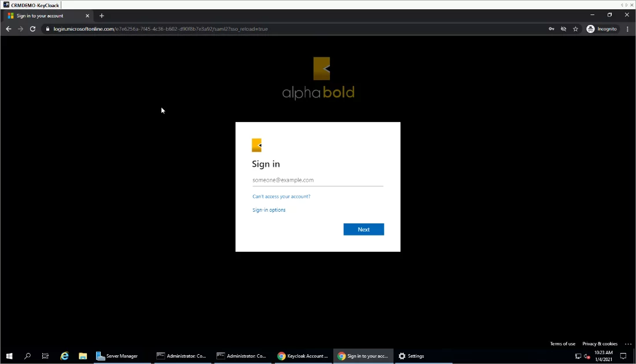Open a new tab with the plus button
This screenshot has width=636, height=364.
coord(102,16)
